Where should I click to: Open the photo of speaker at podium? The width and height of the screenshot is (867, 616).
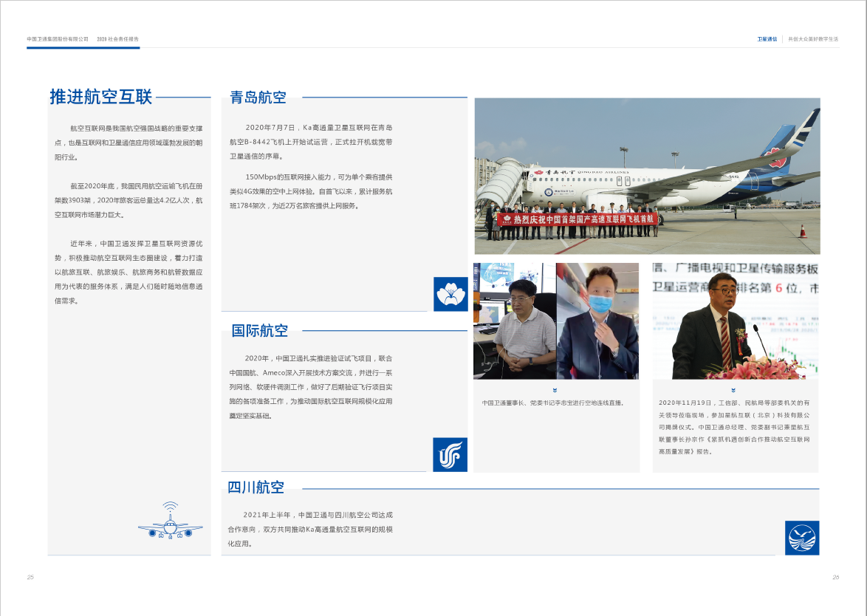point(736,321)
